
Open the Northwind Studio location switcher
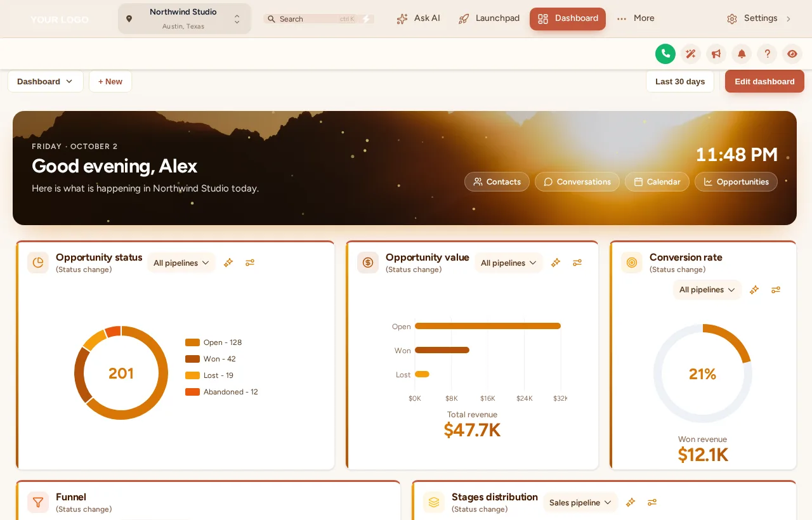[185, 19]
